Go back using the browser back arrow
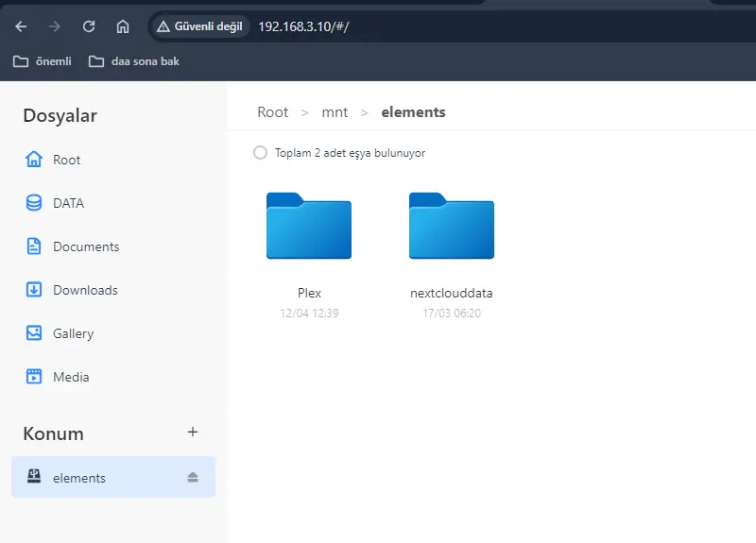The image size is (756, 543). point(21,26)
